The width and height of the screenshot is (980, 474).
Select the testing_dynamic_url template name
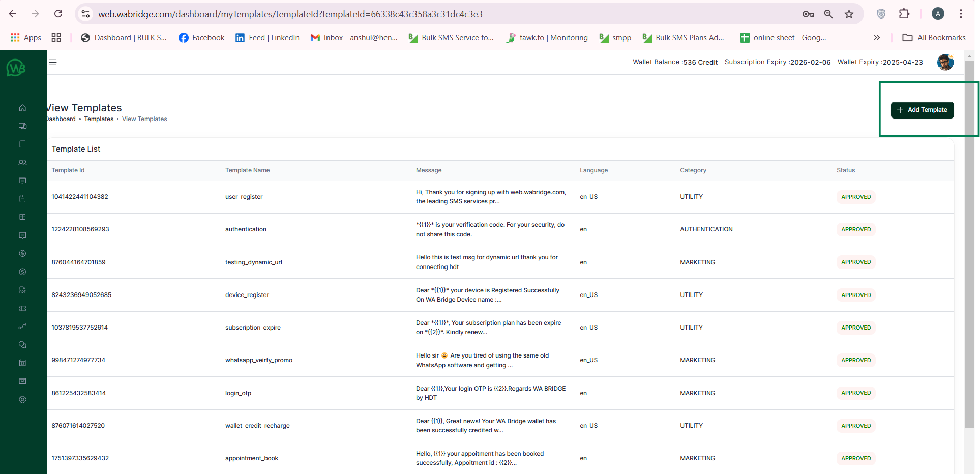[254, 262]
